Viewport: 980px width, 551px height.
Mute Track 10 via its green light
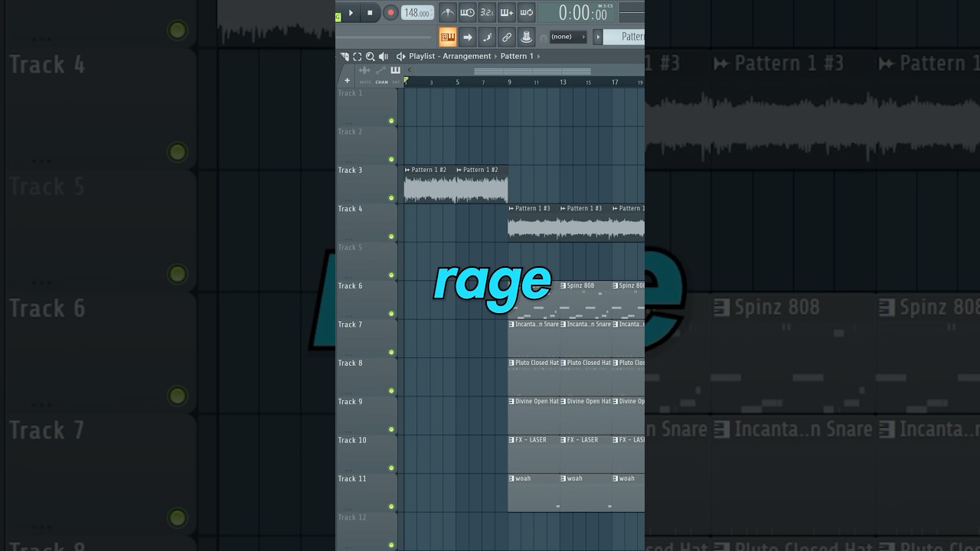(391, 468)
